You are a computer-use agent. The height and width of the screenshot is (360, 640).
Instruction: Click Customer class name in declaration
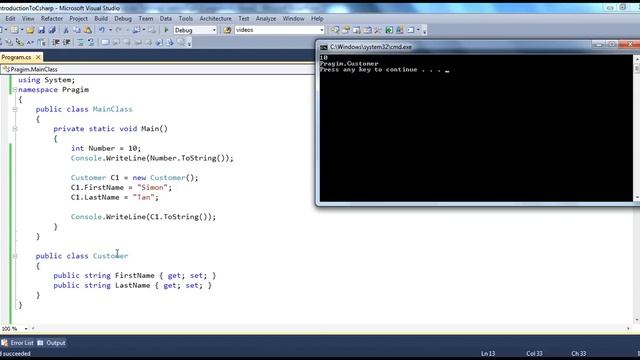pos(110,256)
